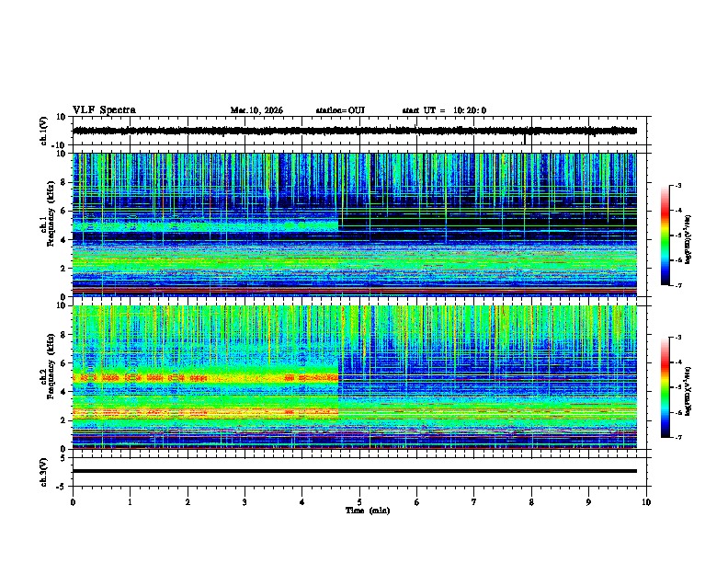Click the ch.3(V) axis label
Image resolution: width=728 pixels, height=563 pixels.
coord(44,472)
